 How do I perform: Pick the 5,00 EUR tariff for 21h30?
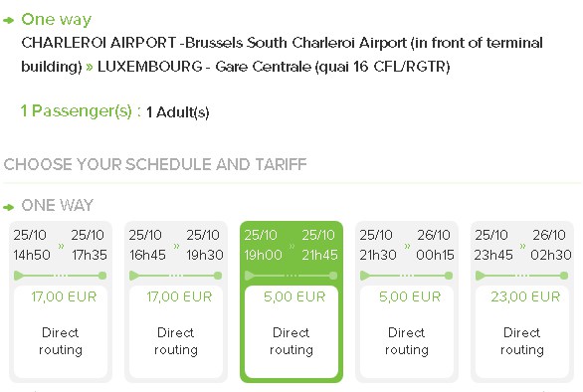click(410, 296)
